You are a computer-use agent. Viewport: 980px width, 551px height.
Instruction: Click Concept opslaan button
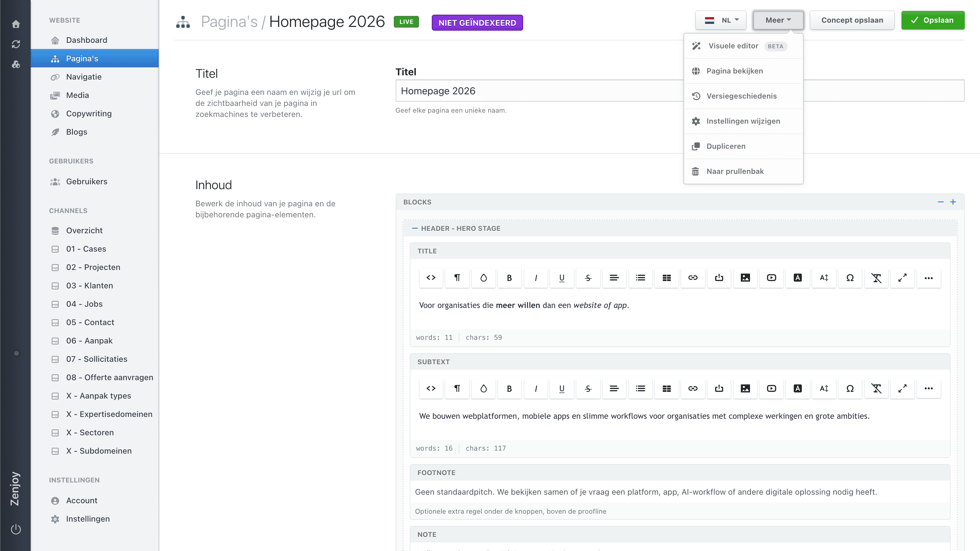[852, 20]
